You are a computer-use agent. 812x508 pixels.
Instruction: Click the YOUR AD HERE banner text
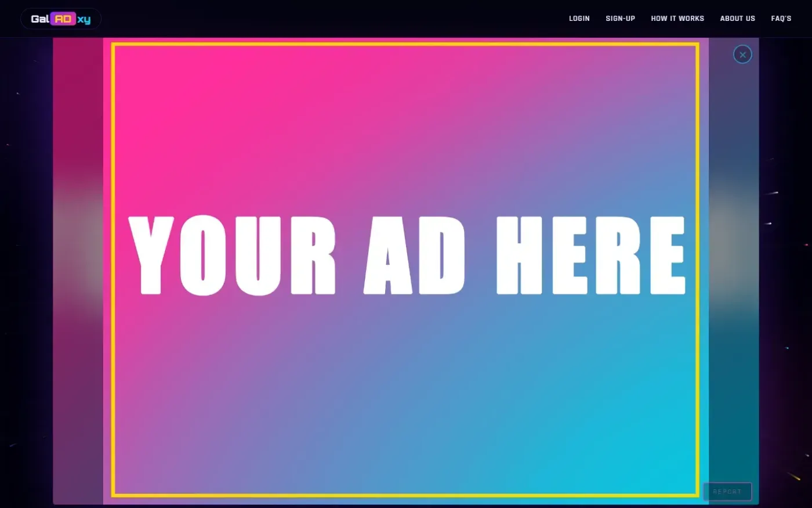pos(406,255)
